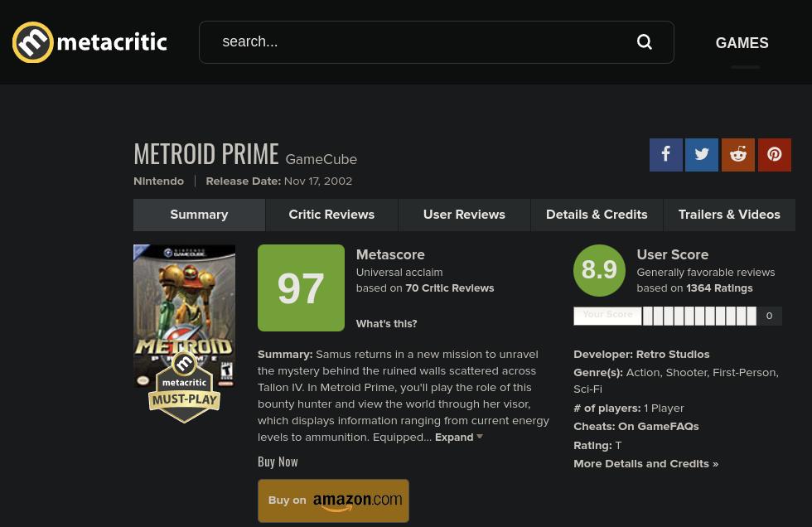Open the 1364 Ratings link
812x527 pixels.
tap(719, 288)
